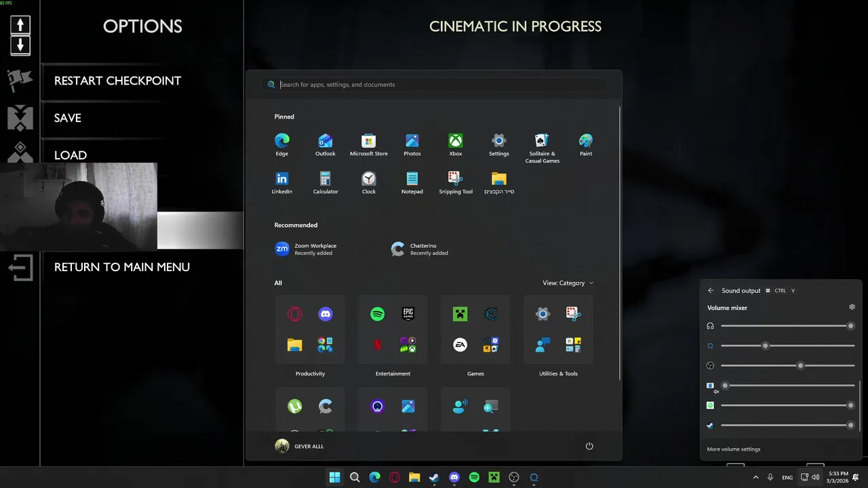This screenshot has height=488, width=868.
Task: Open the View: Category dropdown
Action: 568,283
